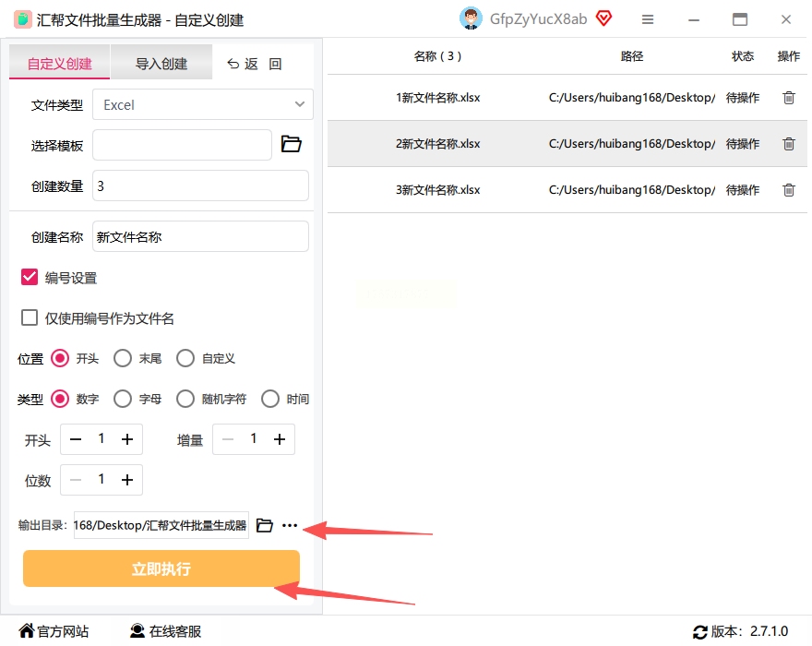Choose 数字 numbering type
The height and width of the screenshot is (646, 812).
[x=60, y=399]
